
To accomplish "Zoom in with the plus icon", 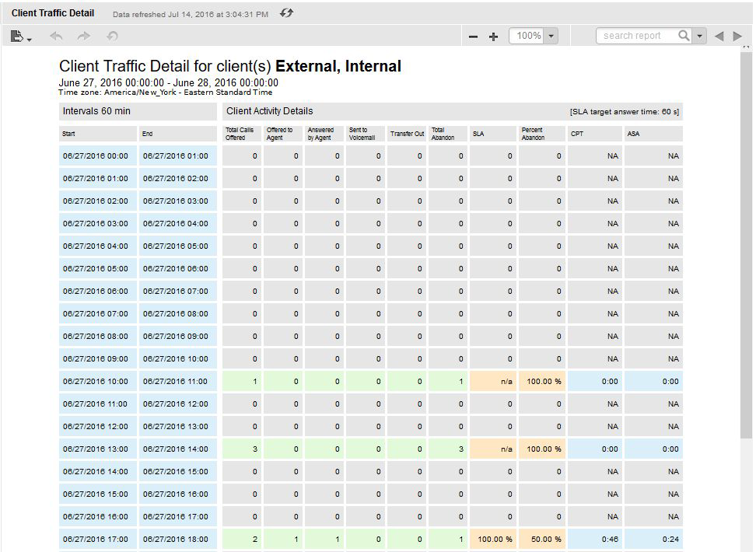I will 493,37.
